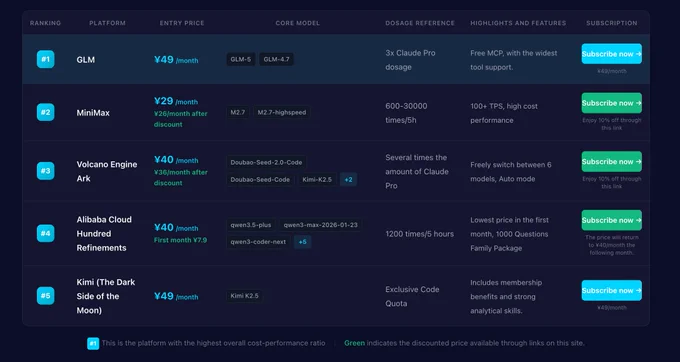Select the qwen3-coder-next model tag
Image resolution: width=680 pixels, height=362 pixels.
[x=258, y=242]
